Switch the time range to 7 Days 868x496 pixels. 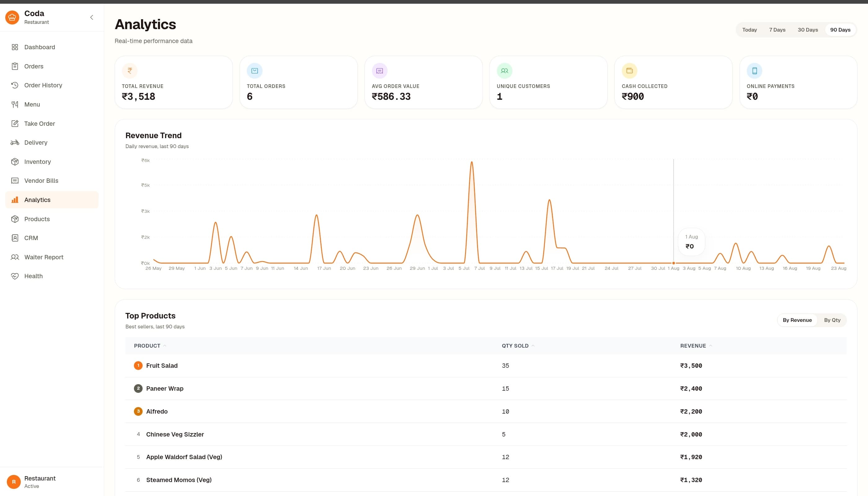pos(777,30)
